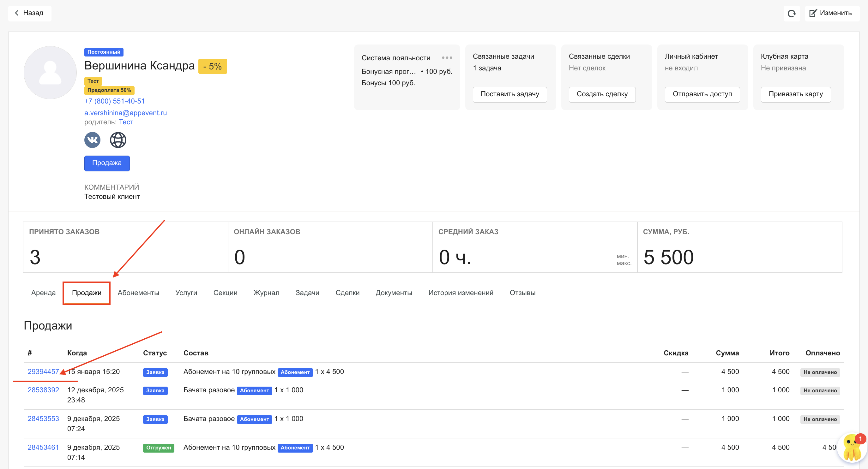Open the loyalty system three-dots menu
Screen dimensions: 868x469
pos(447,57)
